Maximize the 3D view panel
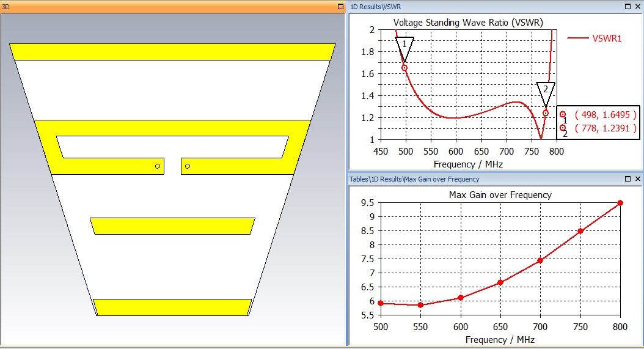Viewport: 644px width, 349px height. (340, 7)
